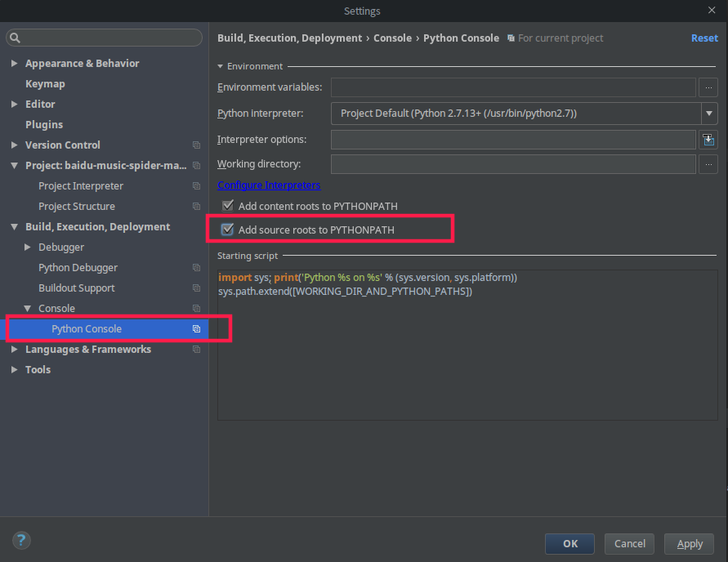Screen dimensions: 728x562
Task: Click the help question mark icon
Action: [x=21, y=540]
